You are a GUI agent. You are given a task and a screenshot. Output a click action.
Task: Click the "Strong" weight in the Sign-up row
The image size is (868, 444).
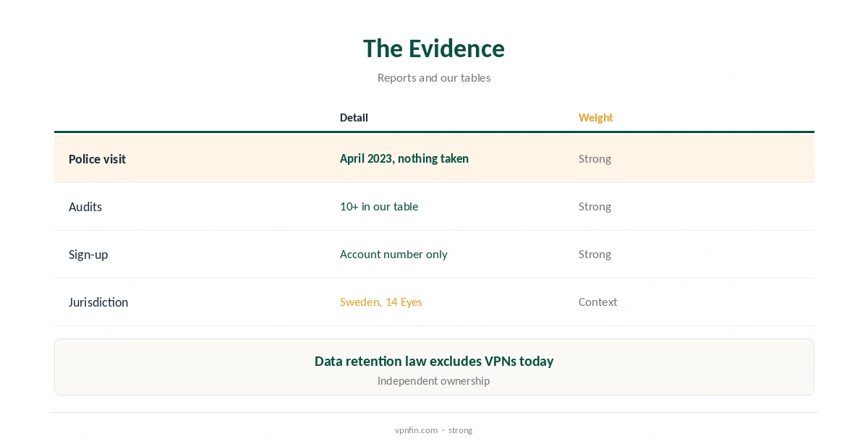pyautogui.click(x=595, y=255)
